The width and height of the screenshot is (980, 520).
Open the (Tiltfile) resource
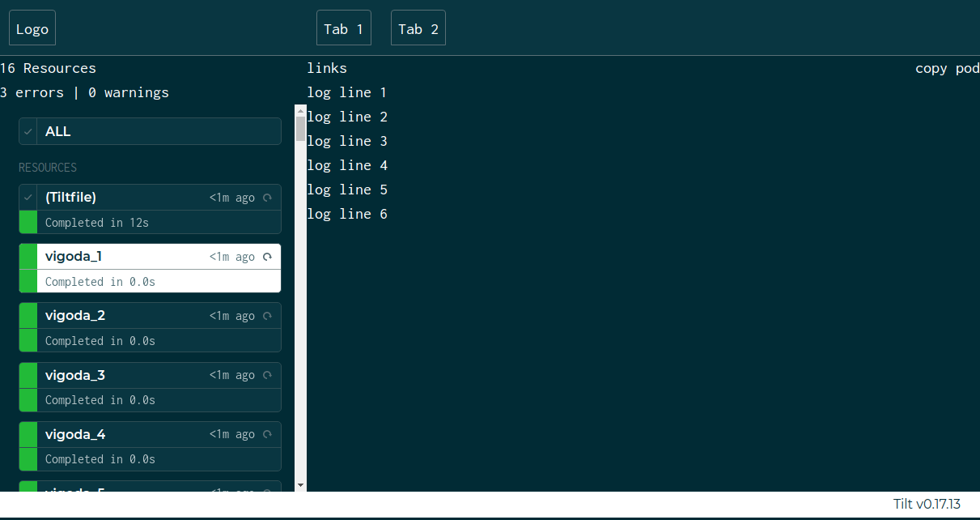tap(150, 209)
